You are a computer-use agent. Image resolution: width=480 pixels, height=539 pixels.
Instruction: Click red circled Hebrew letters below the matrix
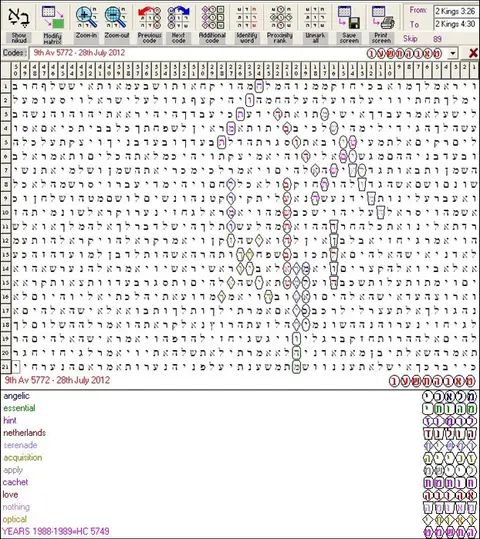tap(433, 381)
